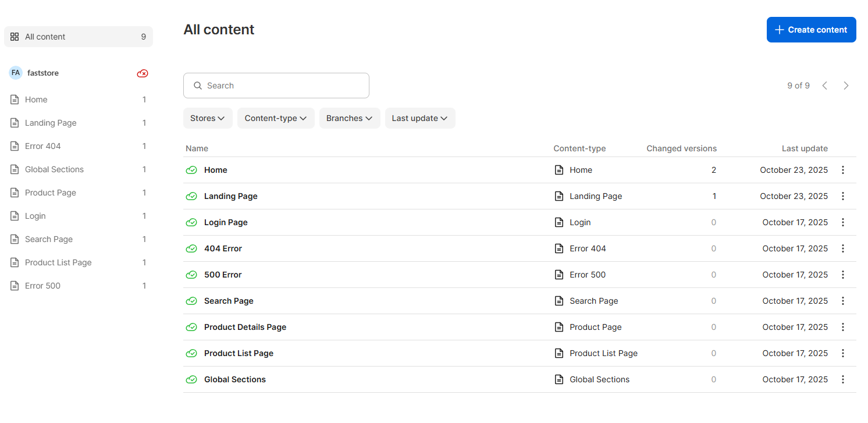Screen dimensions: 868x423
Task: Open the three-dot menu for 404 Error row
Action: 843,248
